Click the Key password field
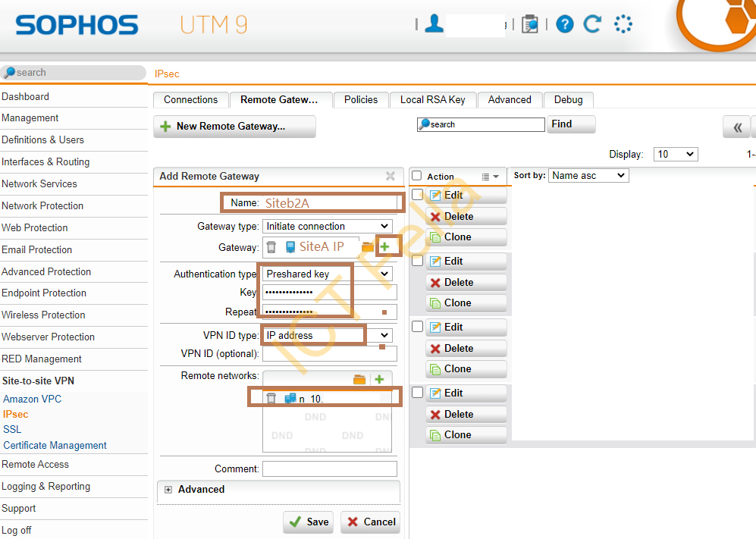The height and width of the screenshot is (539, 756). pos(330,292)
